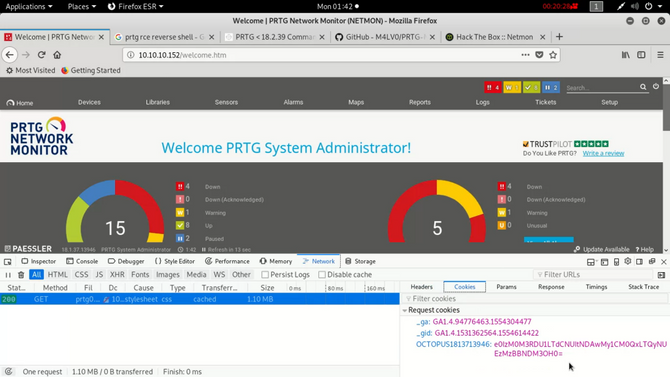Image resolution: width=670 pixels, height=377 pixels.
Task: Open DevTools settings gear icon
Action: point(628,261)
